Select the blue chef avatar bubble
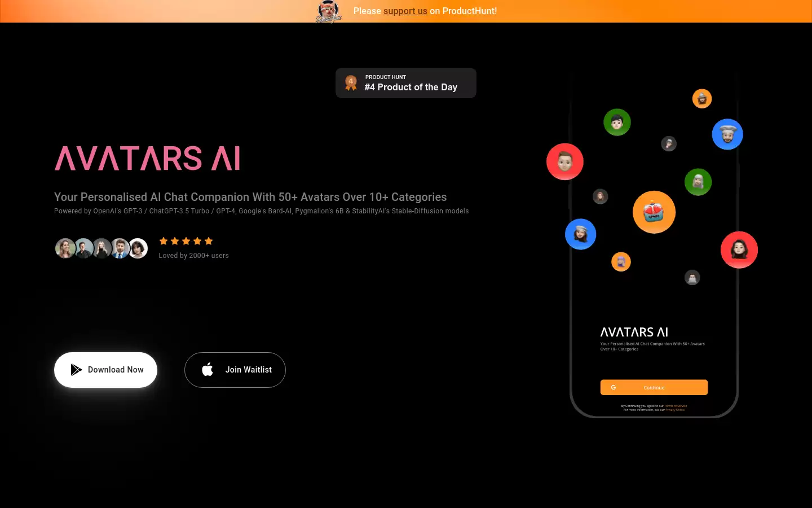The image size is (812, 508). coord(727,134)
